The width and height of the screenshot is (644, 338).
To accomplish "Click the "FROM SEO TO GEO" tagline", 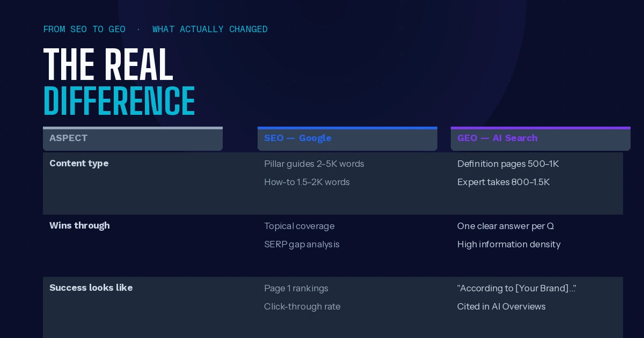I will tap(84, 30).
